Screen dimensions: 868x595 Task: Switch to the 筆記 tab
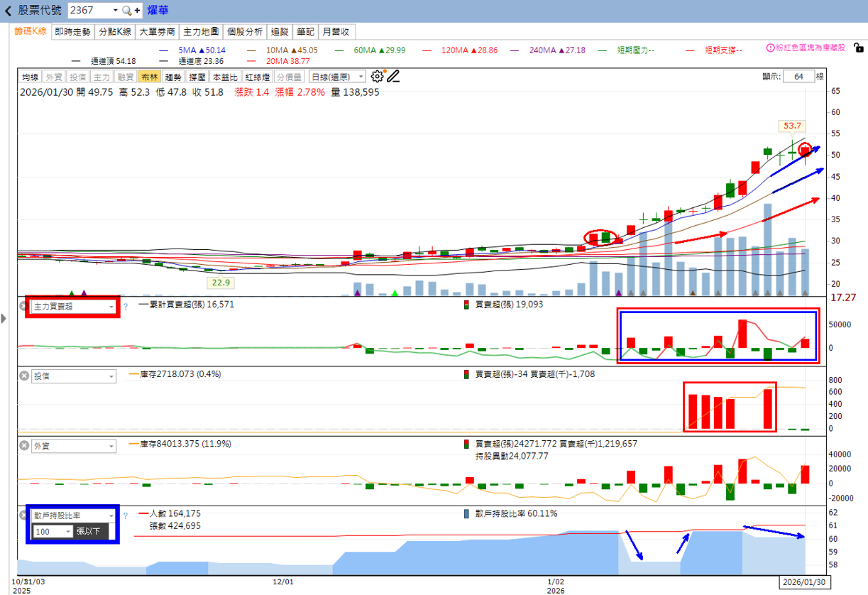click(305, 31)
